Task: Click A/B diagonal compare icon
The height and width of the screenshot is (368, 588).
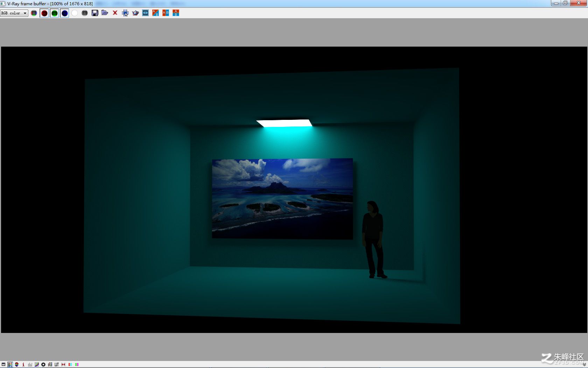Action: click(x=156, y=13)
